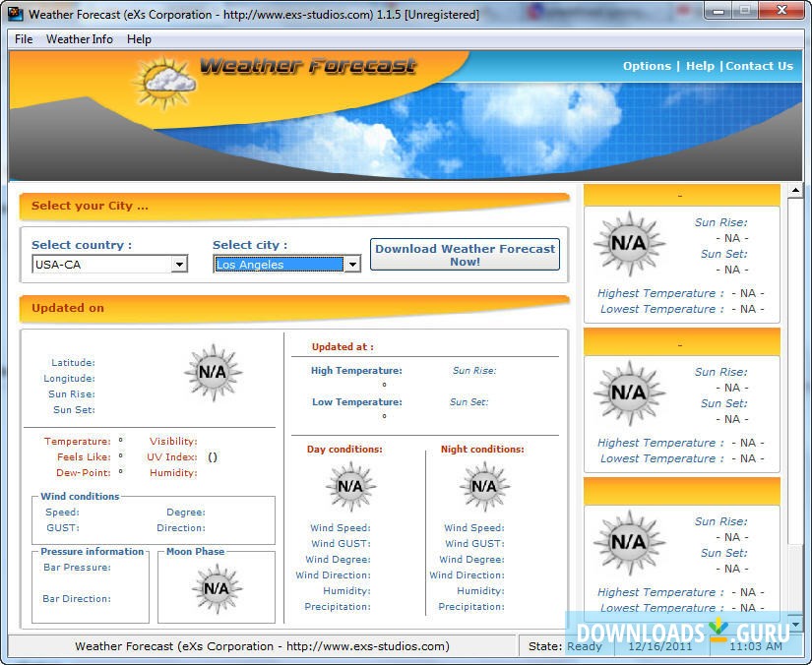Click the bottom forecast panel's N/A icon
The width and height of the screenshot is (812, 665).
pos(630,544)
